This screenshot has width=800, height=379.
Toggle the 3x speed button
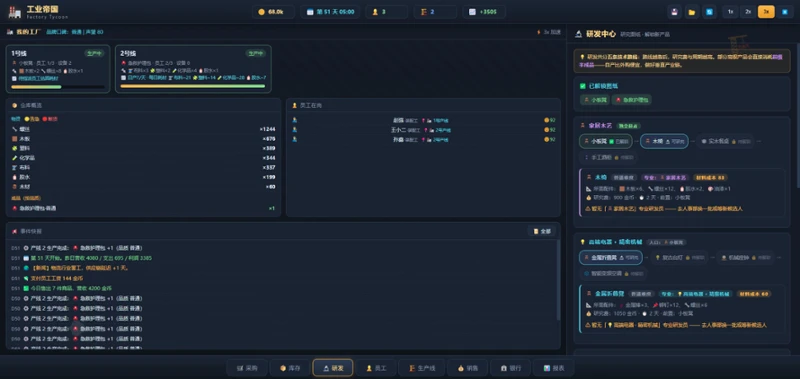click(x=766, y=12)
